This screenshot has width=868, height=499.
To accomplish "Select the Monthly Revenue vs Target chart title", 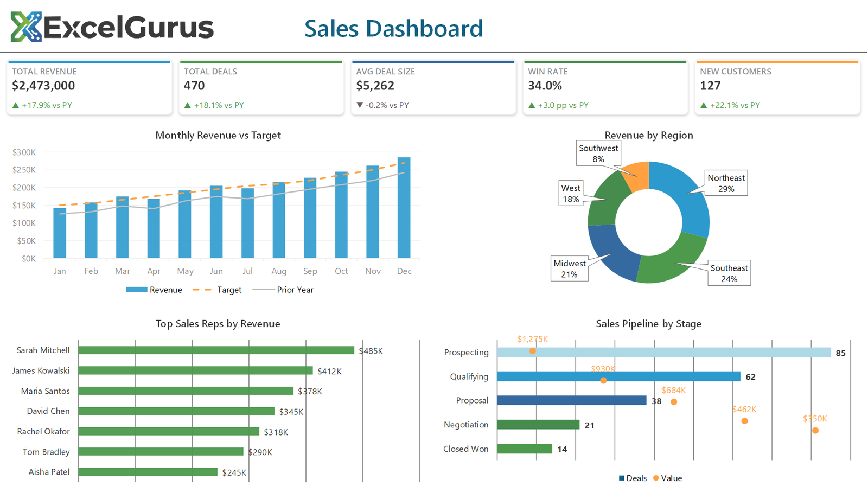I will pos(218,135).
